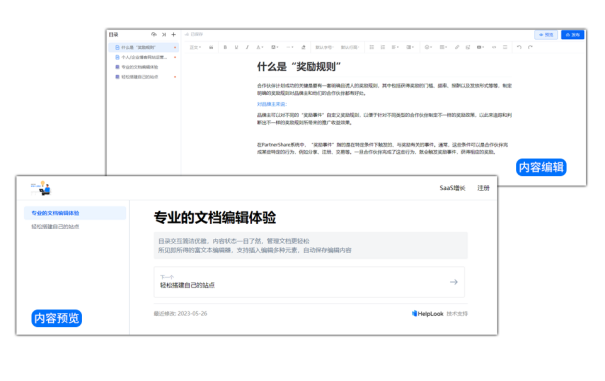Add a new document with the plus icon
Image resolution: width=605 pixels, height=381 pixels.
[x=174, y=34]
